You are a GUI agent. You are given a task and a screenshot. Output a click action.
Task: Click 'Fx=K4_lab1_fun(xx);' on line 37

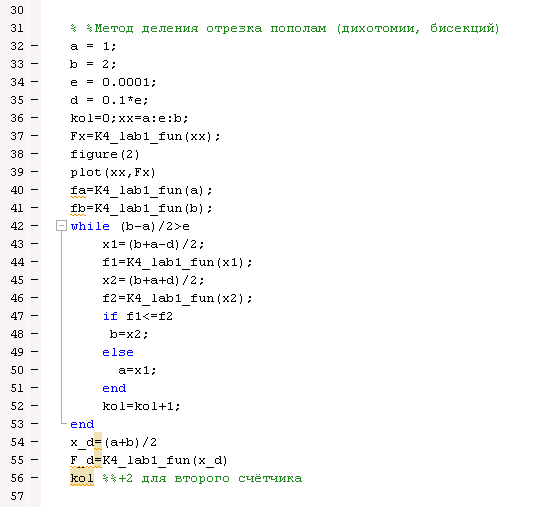point(145,136)
